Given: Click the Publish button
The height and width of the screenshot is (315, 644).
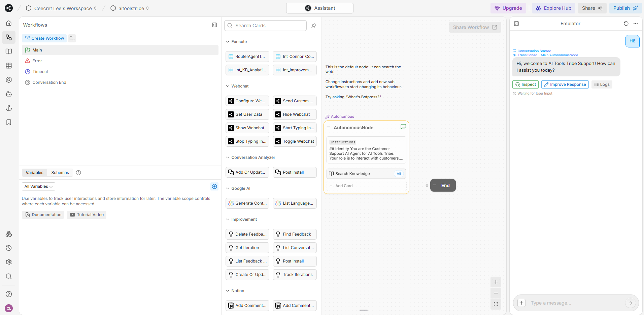Looking at the screenshot, I should pos(625,8).
